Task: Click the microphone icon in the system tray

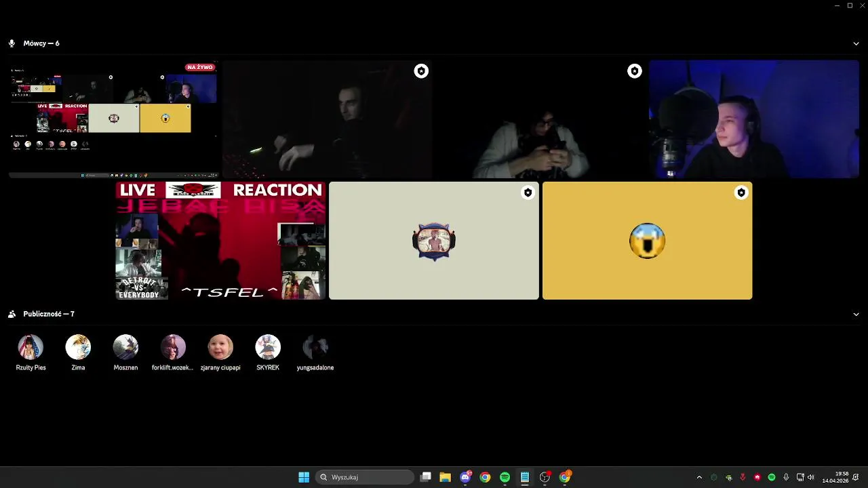Action: point(786,477)
